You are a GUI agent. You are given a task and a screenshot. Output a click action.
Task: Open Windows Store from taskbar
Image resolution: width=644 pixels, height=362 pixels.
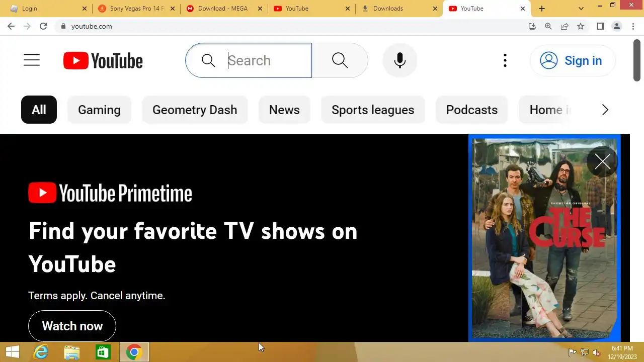tap(103, 352)
